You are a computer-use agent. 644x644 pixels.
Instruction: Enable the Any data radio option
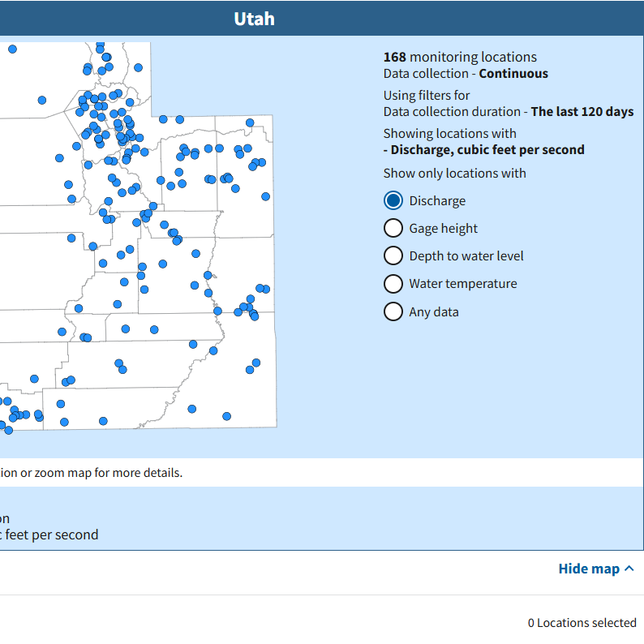[x=393, y=311]
